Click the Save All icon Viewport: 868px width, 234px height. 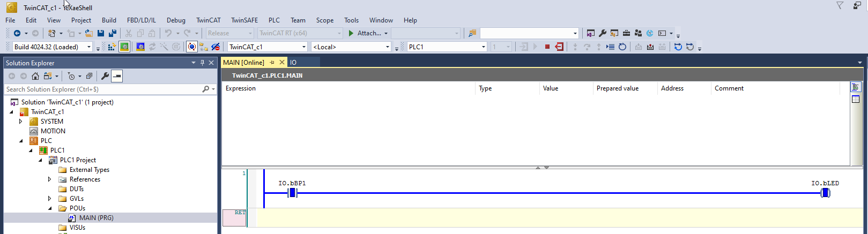[x=112, y=33]
